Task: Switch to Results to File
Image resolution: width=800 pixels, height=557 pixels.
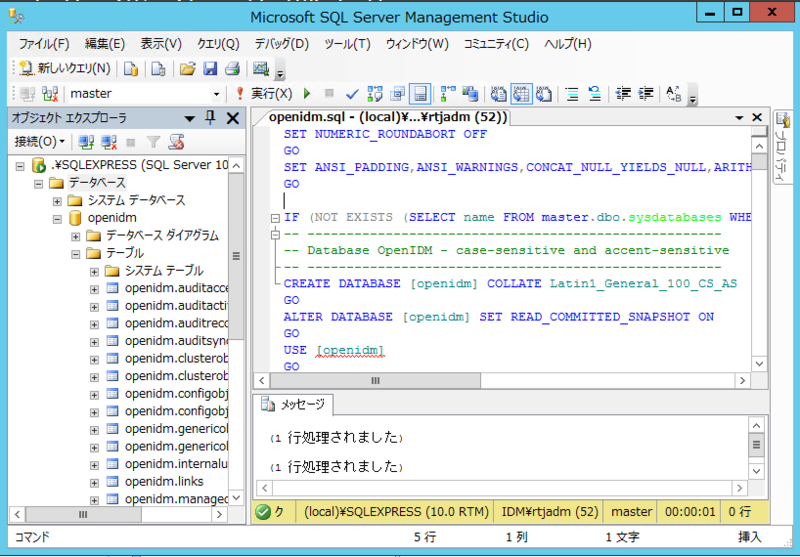Action: click(544, 94)
